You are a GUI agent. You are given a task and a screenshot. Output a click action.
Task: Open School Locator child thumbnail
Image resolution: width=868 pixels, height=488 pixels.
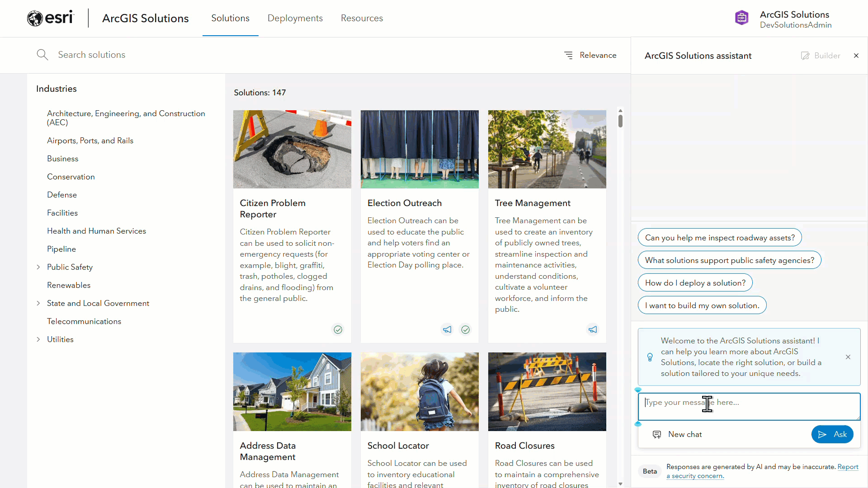[420, 392]
